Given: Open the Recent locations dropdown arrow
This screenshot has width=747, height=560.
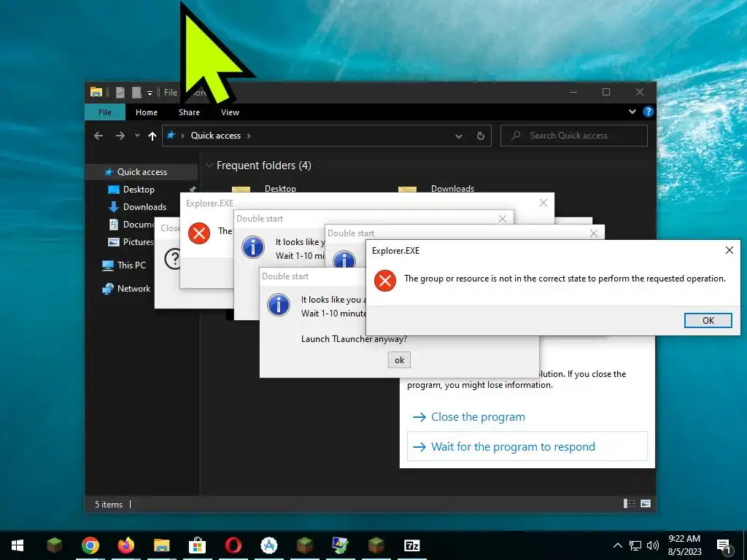Looking at the screenshot, I should pos(137,136).
